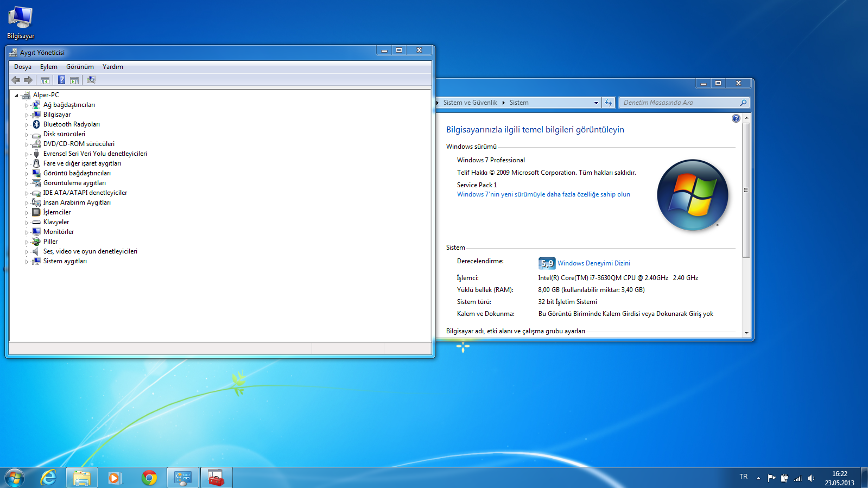868x488 pixels.
Task: Open Windows Explorer folder on taskbar
Action: (82, 478)
